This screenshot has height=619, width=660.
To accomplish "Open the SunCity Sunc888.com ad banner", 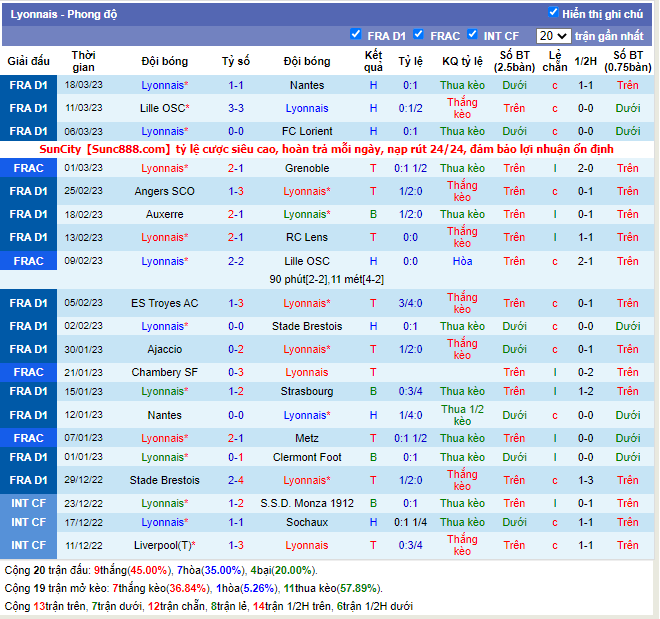I will pos(326,149).
